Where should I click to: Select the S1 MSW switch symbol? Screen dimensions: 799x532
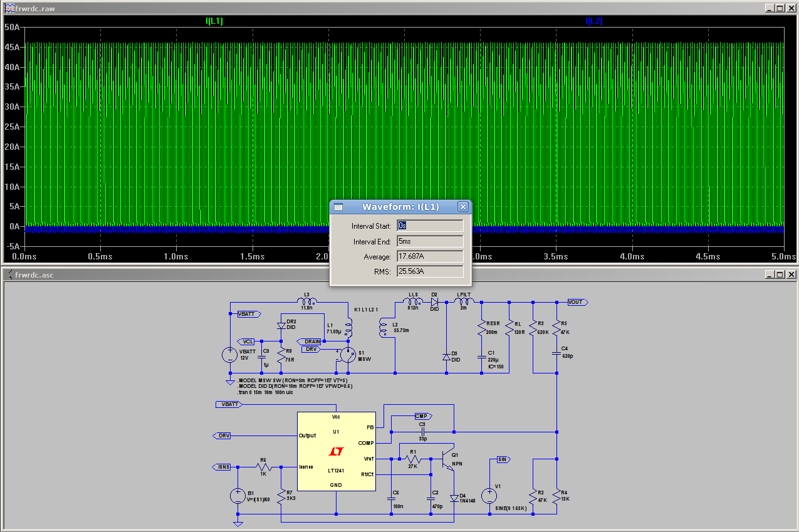[x=347, y=355]
